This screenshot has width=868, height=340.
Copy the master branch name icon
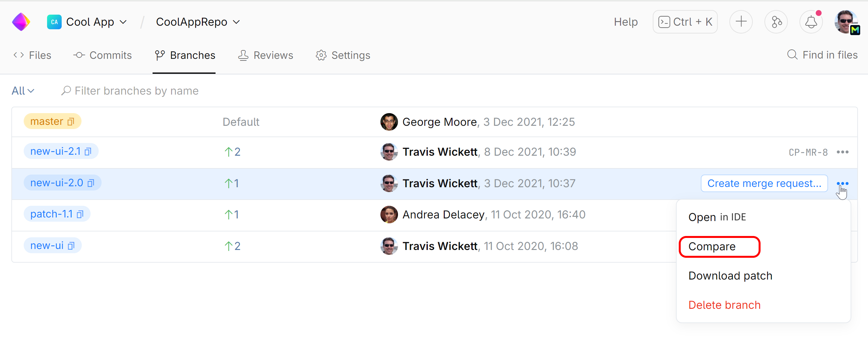71,122
